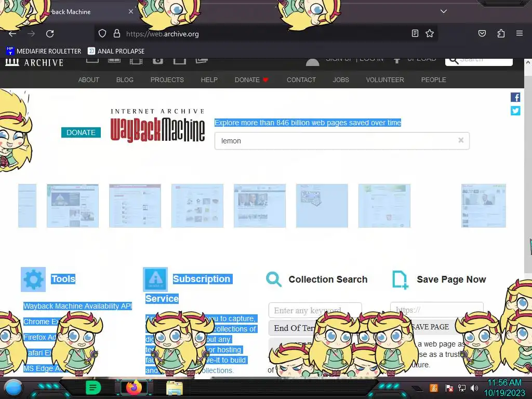Click the archive.org top search box

(x=478, y=62)
